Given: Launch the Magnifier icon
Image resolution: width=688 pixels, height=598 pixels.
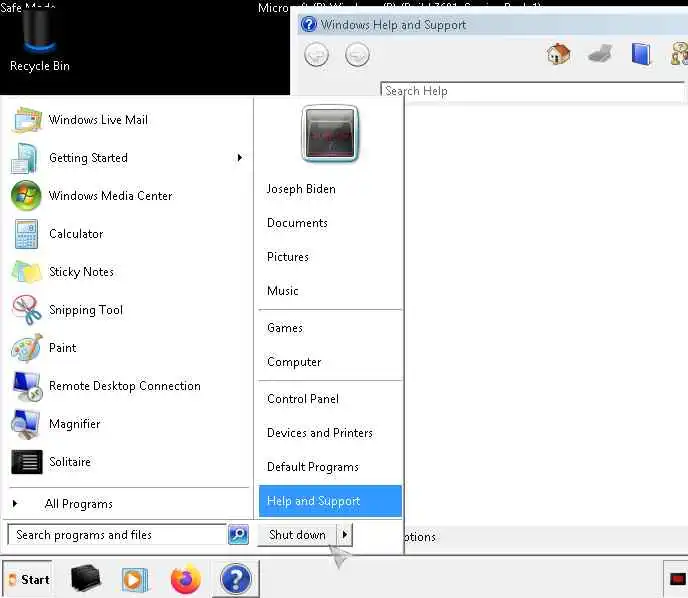Looking at the screenshot, I should [26, 424].
